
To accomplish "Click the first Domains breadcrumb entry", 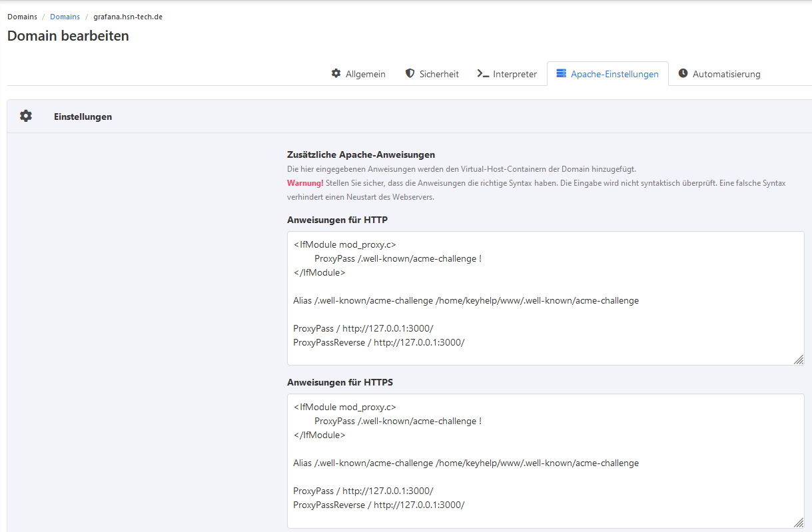I will tap(22, 17).
